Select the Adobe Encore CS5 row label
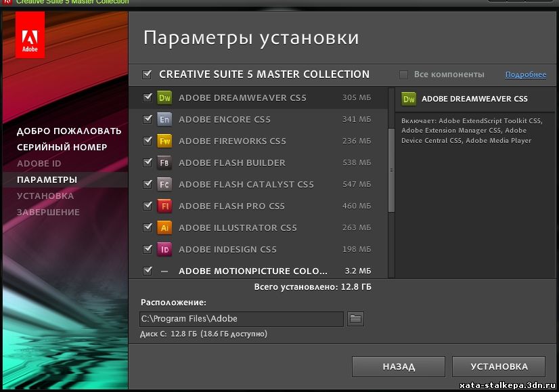559x392 pixels. point(225,119)
